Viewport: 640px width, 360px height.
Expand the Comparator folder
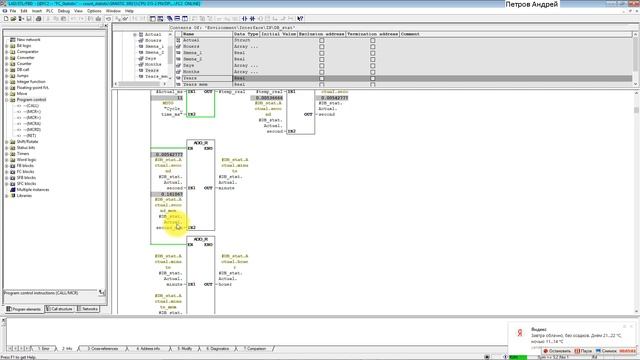pyautogui.click(x=7, y=52)
